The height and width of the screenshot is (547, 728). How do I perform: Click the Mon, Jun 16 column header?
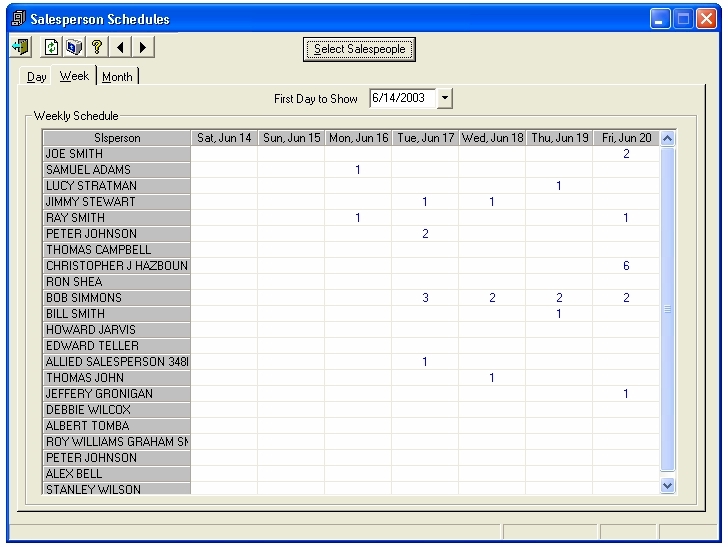pyautogui.click(x=358, y=138)
